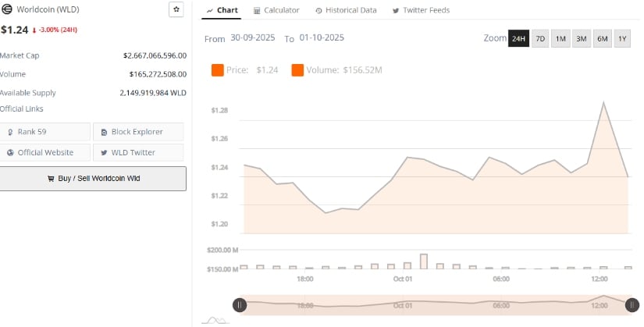The width and height of the screenshot is (644, 327).
Task: Open the Historical Data tab
Action: (x=346, y=10)
